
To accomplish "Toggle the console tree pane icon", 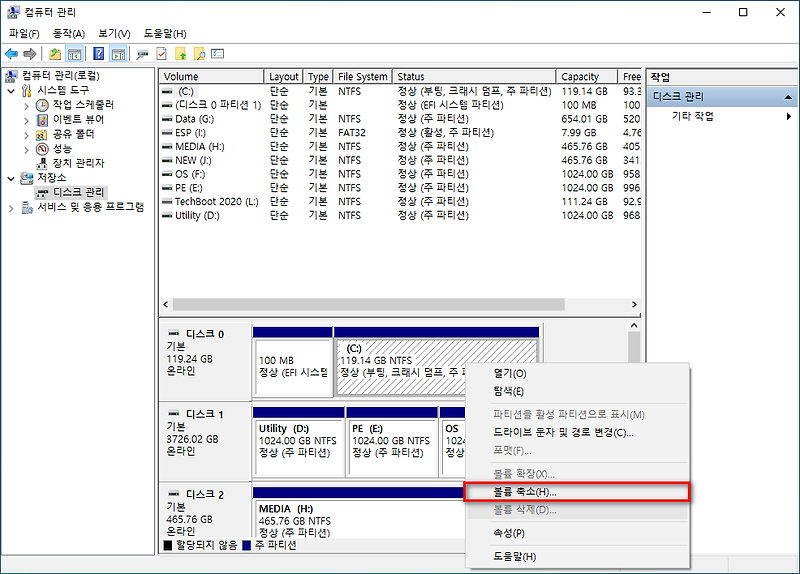I will (74, 54).
